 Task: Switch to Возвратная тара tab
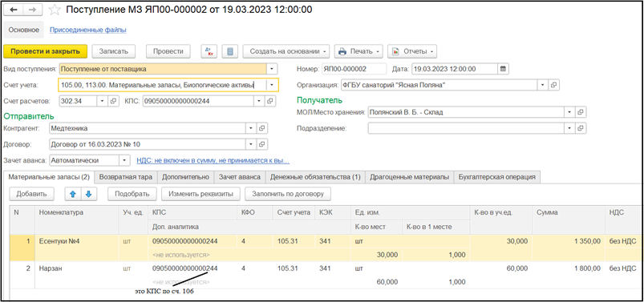click(126, 177)
